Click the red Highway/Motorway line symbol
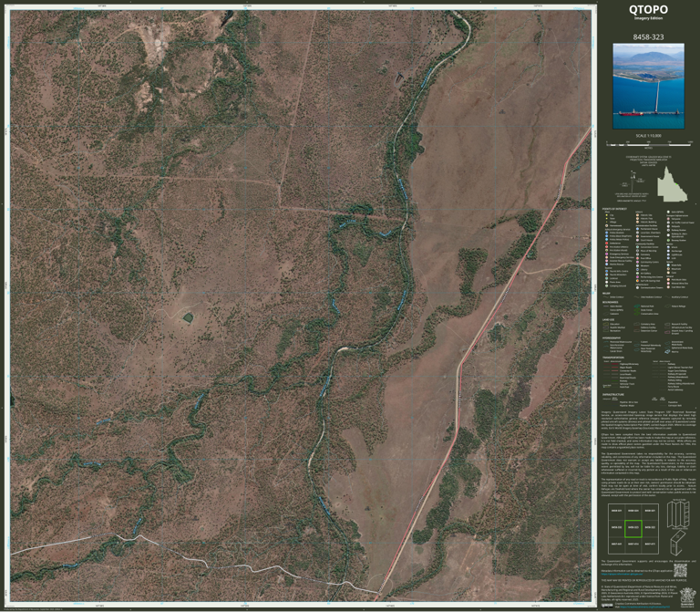The height and width of the screenshot is (612, 700). 614,364
